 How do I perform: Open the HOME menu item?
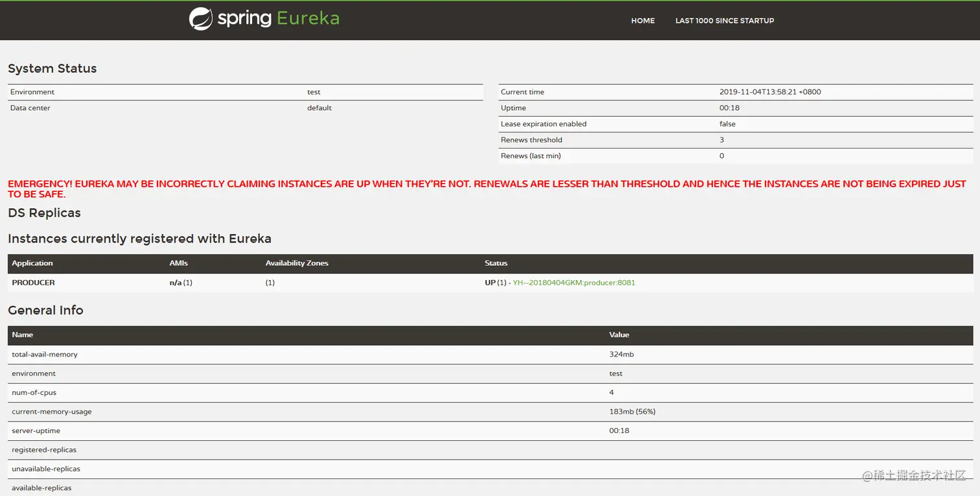tap(643, 21)
